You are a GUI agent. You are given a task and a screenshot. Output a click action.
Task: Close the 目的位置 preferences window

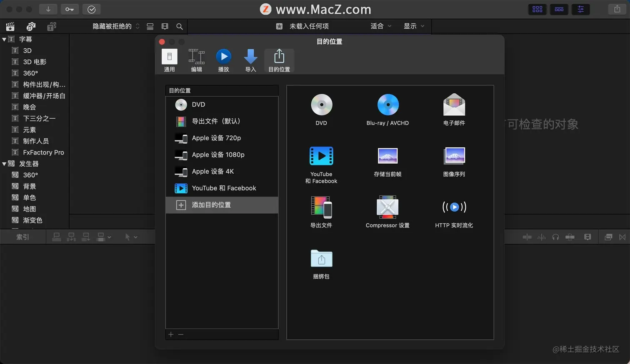pos(162,42)
